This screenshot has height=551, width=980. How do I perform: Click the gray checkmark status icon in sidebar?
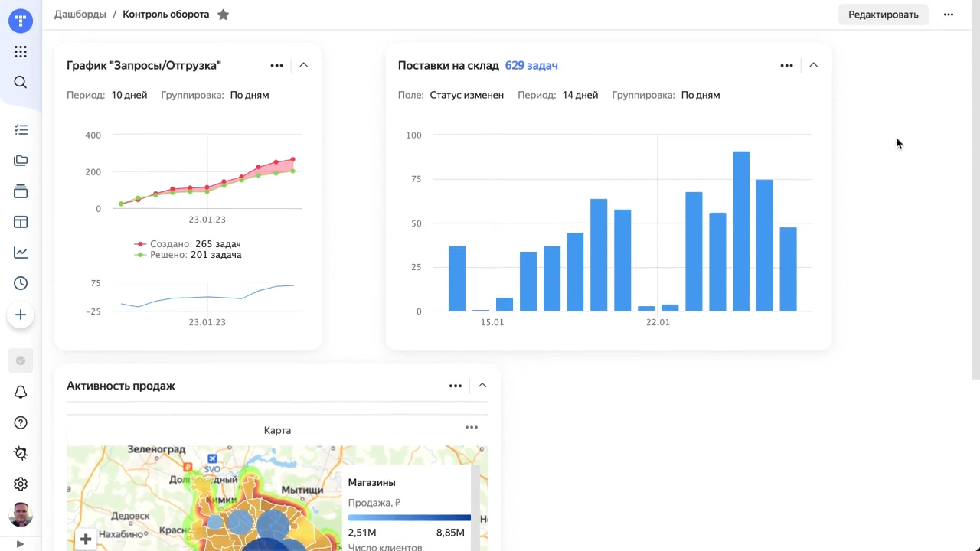(x=21, y=360)
